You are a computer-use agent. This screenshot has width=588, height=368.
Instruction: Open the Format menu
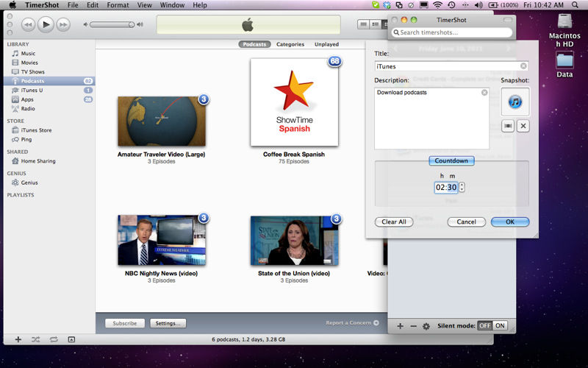(118, 5)
